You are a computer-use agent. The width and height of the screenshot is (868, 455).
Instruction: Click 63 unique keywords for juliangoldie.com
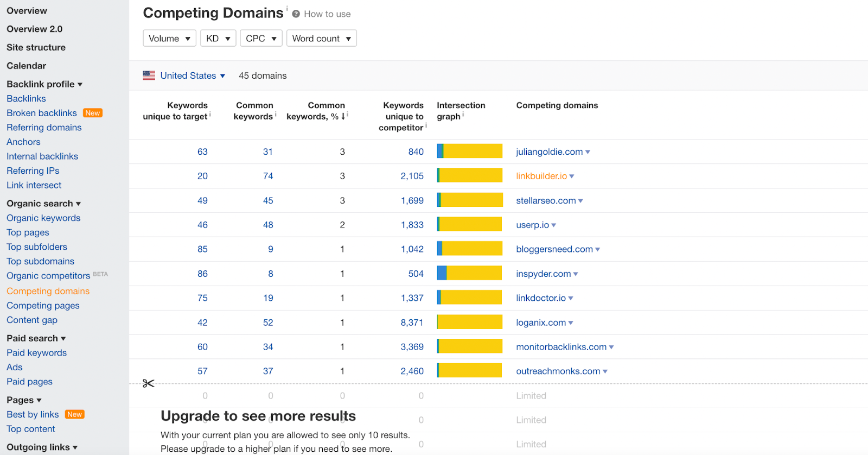pos(202,152)
